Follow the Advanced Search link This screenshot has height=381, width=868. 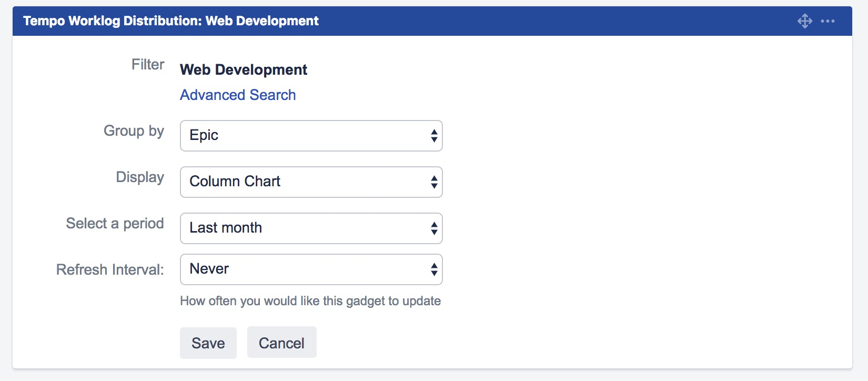238,95
